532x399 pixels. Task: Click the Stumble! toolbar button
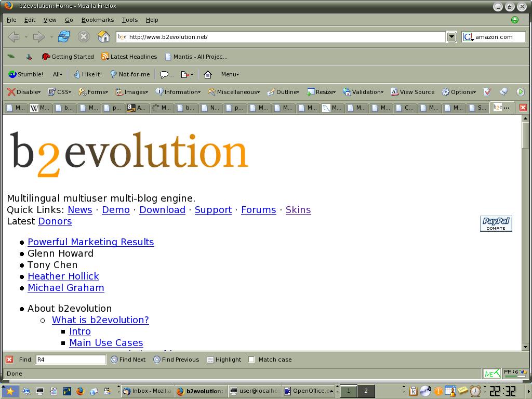(x=26, y=74)
